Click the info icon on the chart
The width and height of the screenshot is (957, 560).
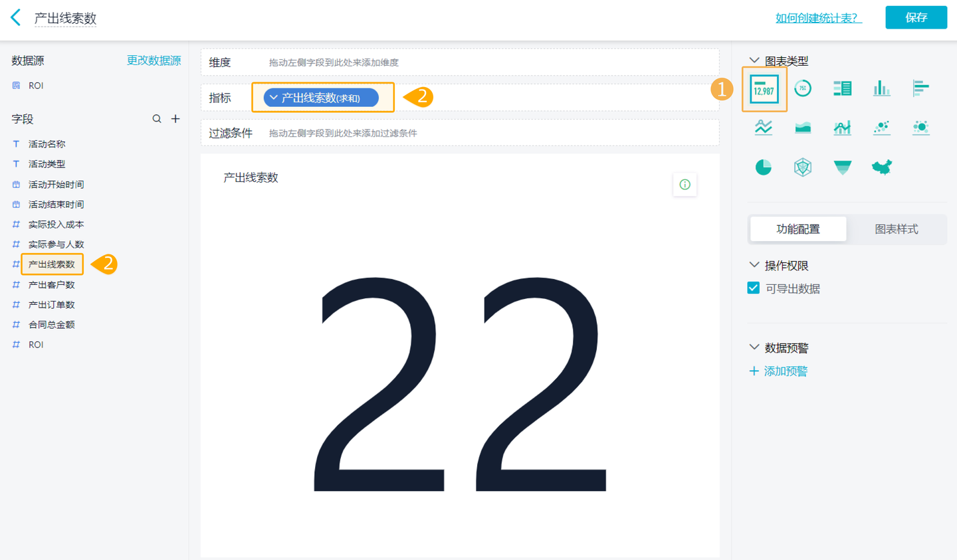685,185
